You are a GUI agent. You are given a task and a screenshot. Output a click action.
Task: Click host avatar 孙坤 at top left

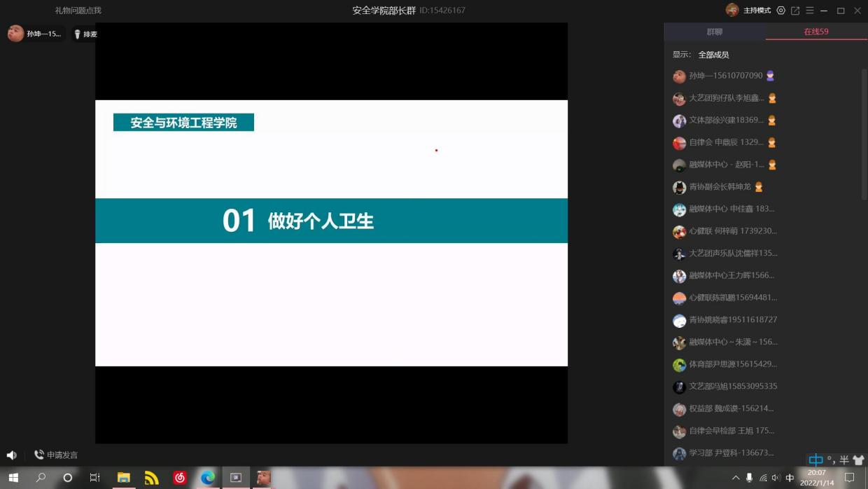click(16, 34)
